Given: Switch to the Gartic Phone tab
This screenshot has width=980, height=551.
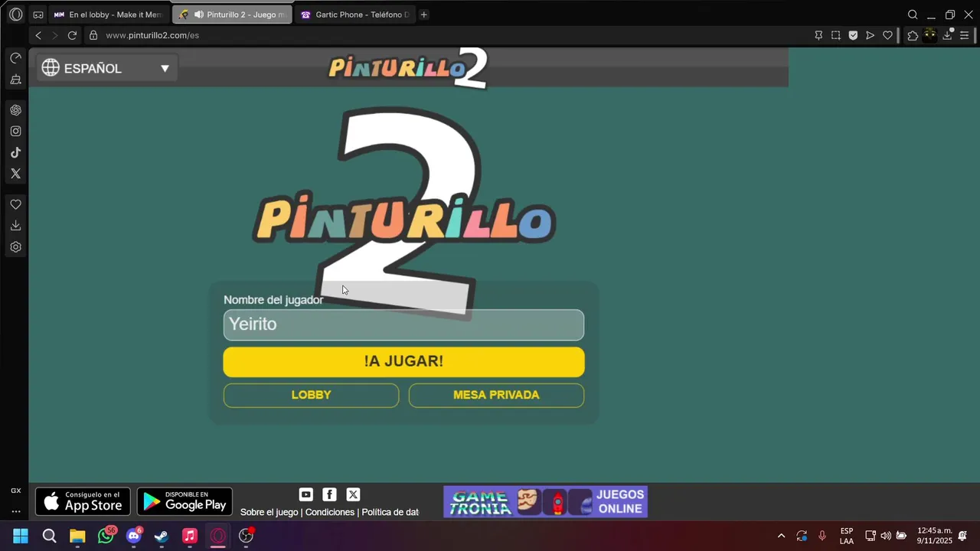Looking at the screenshot, I should tap(355, 15).
